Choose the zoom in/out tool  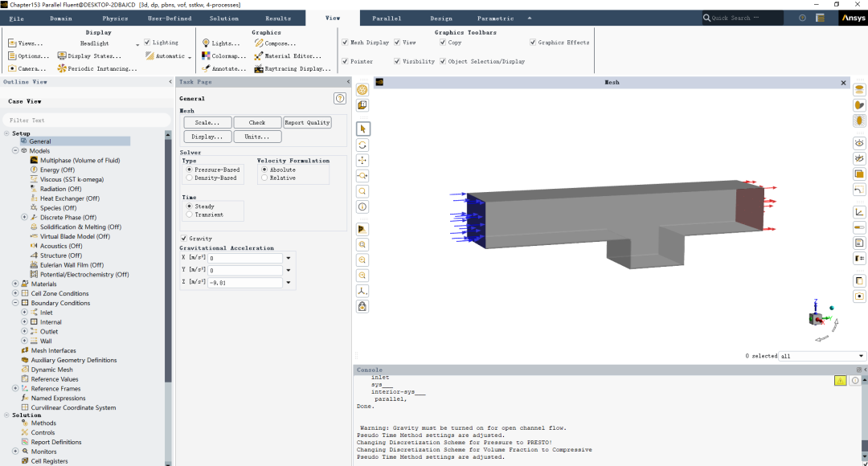pyautogui.click(x=362, y=176)
